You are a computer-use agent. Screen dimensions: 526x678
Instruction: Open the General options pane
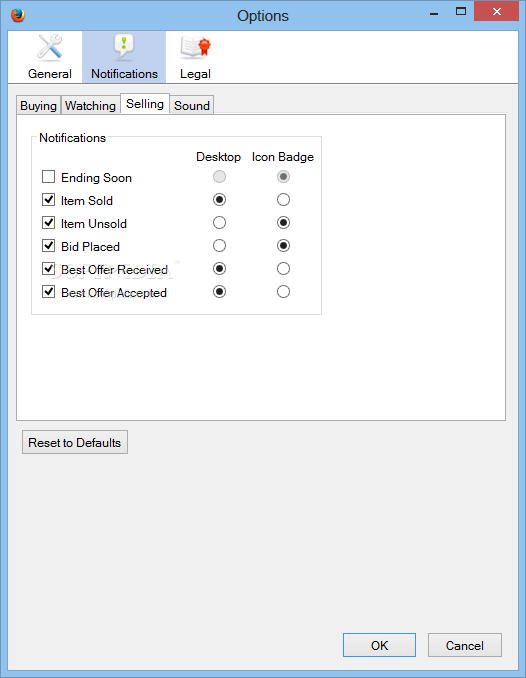49,57
